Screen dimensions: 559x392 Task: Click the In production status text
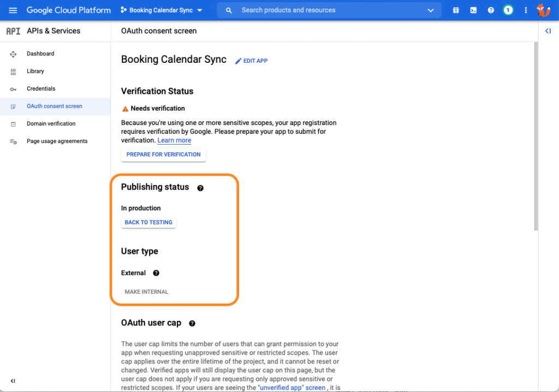[141, 208]
